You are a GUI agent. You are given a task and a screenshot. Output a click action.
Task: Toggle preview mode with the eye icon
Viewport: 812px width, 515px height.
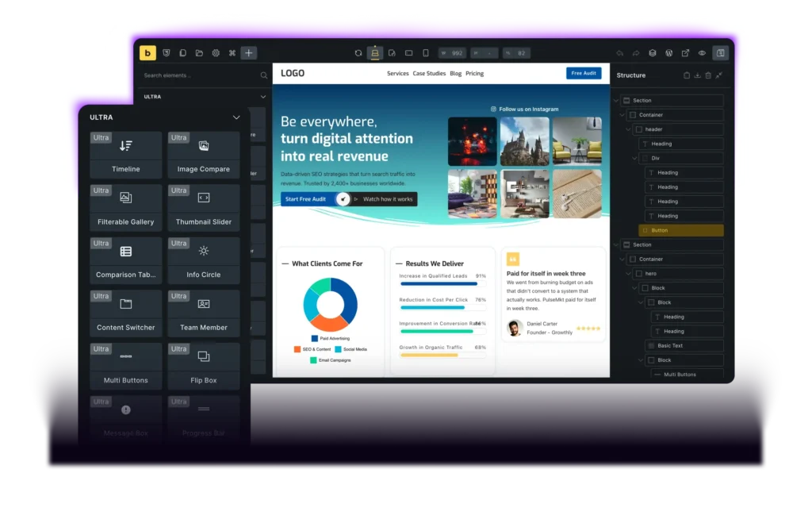(702, 53)
